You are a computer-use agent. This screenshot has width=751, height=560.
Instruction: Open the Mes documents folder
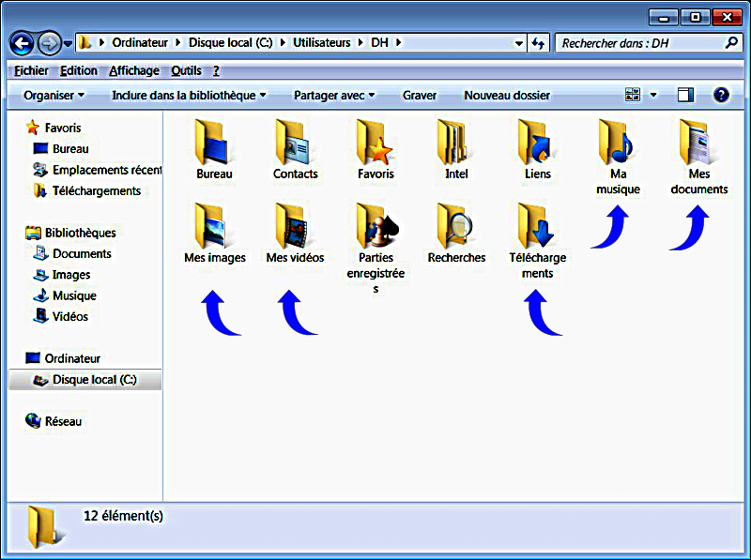click(698, 143)
